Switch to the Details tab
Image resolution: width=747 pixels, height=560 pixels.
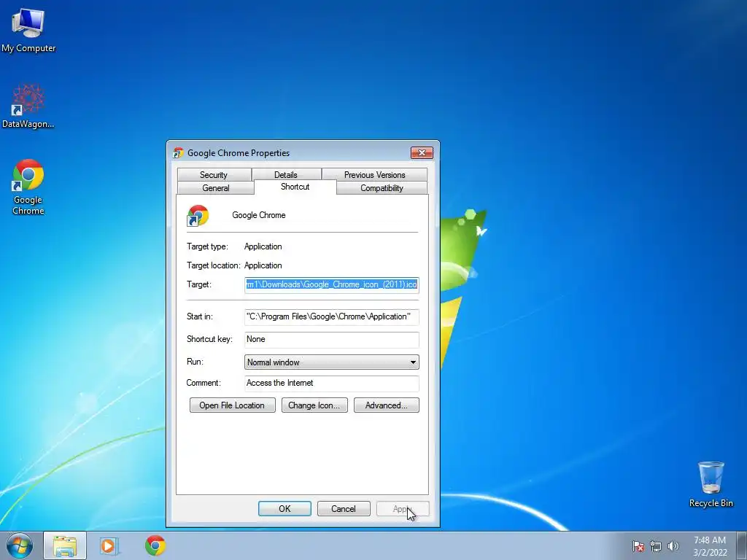(x=286, y=175)
